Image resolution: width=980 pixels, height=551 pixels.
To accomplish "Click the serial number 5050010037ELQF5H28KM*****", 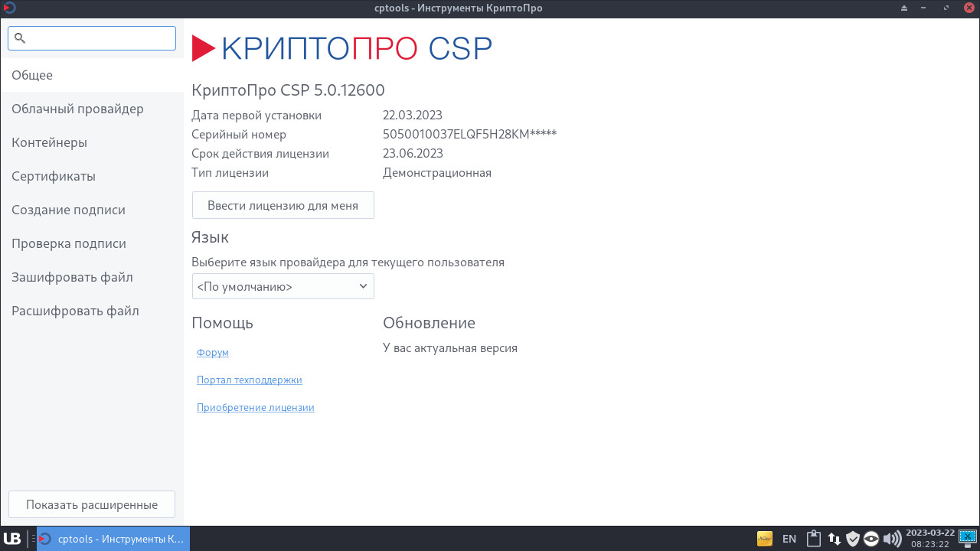I will (x=469, y=135).
